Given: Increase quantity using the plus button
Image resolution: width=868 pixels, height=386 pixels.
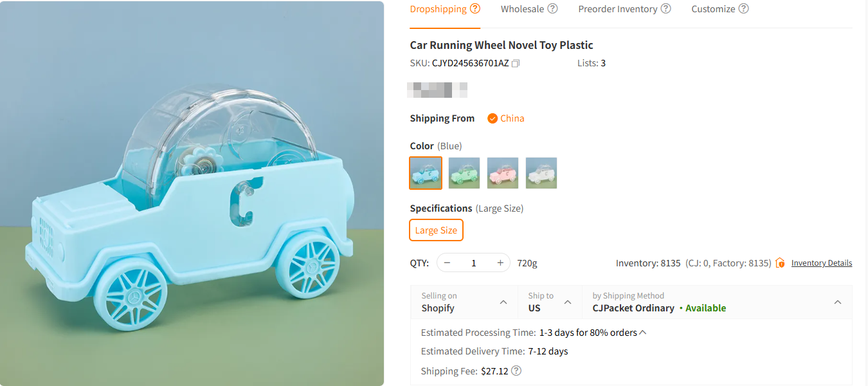Looking at the screenshot, I should click(500, 262).
